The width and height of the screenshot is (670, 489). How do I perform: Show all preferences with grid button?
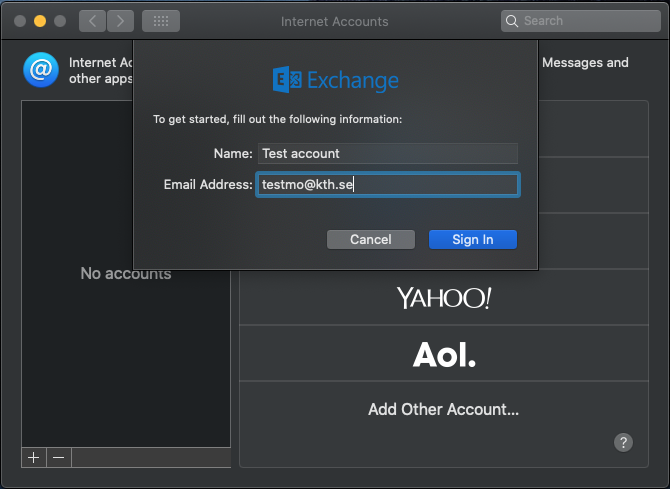point(161,20)
